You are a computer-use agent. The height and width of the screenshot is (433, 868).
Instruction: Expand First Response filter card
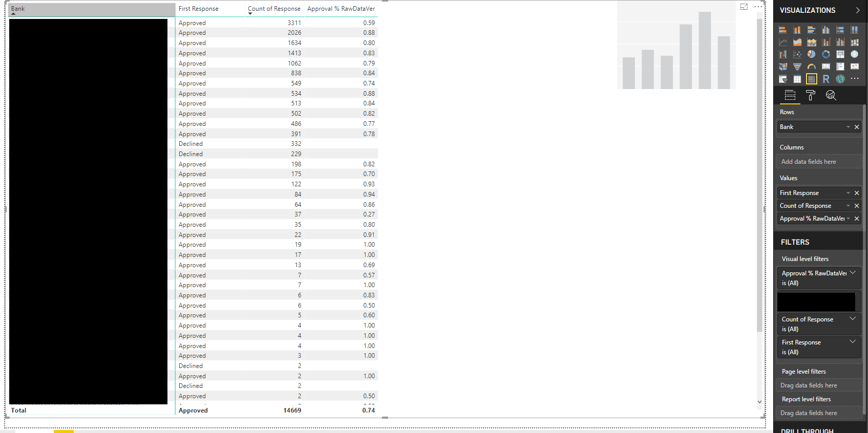(853, 341)
